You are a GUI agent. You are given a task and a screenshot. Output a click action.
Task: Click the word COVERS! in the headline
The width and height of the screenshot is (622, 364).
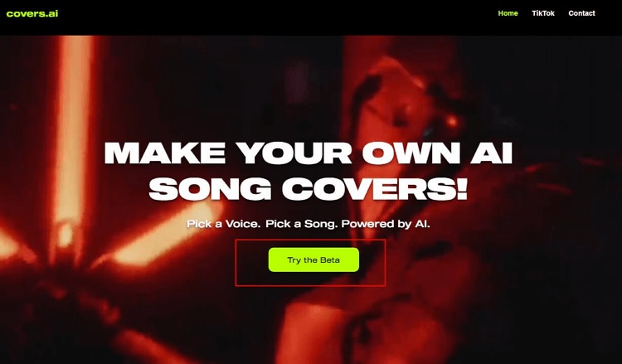coord(375,188)
